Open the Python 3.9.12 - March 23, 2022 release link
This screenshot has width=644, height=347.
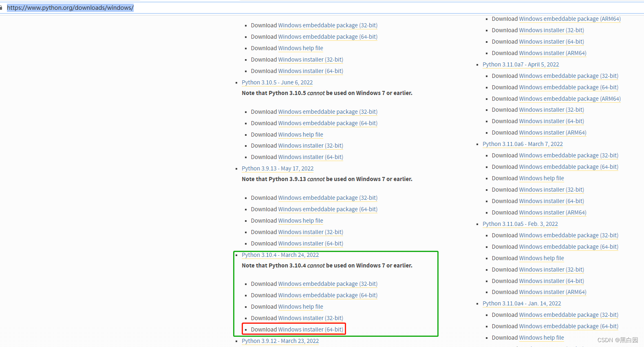pyautogui.click(x=280, y=341)
